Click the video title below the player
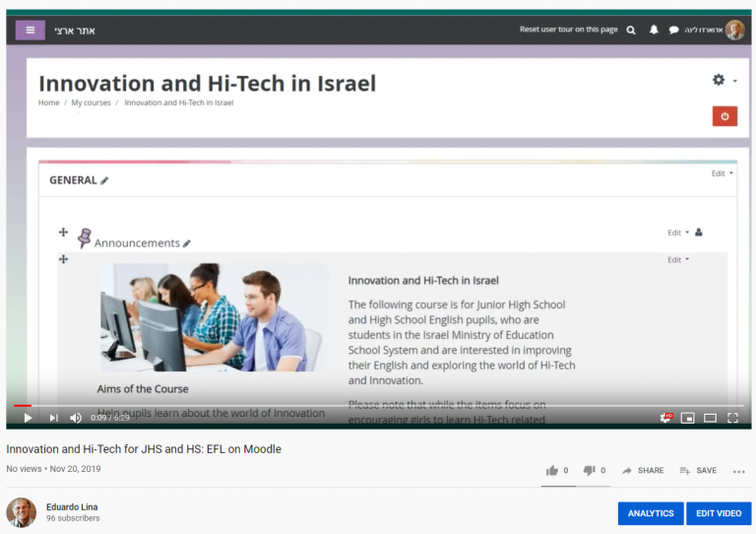The image size is (756, 534). [144, 449]
